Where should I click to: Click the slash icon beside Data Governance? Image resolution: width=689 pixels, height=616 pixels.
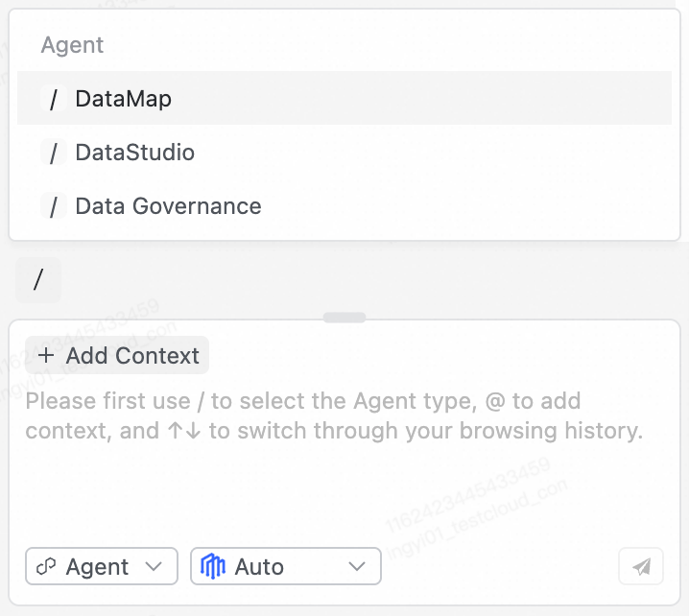tap(54, 206)
